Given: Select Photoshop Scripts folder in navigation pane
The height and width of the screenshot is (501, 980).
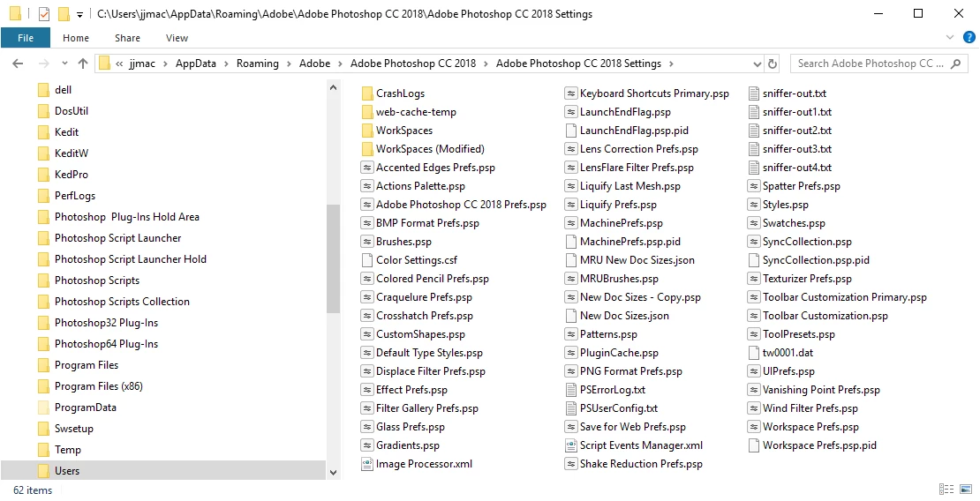Looking at the screenshot, I should click(x=97, y=280).
